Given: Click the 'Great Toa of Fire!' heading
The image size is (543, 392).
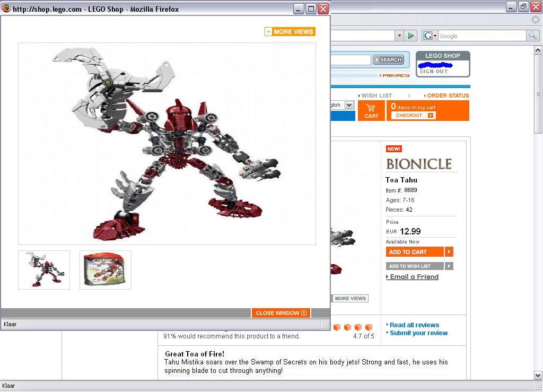Looking at the screenshot, I should 195,354.
